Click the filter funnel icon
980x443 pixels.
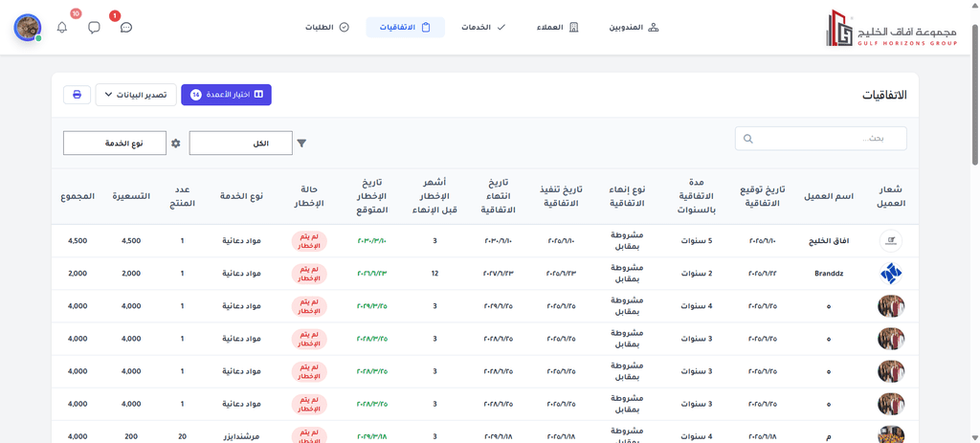click(301, 144)
